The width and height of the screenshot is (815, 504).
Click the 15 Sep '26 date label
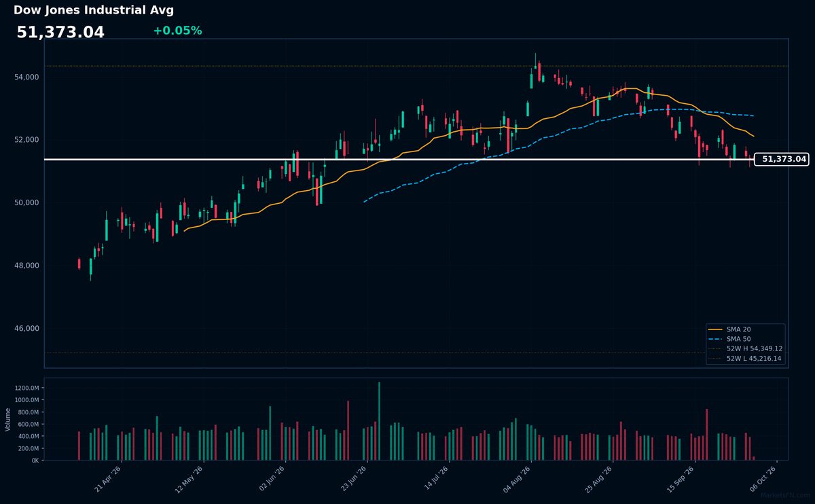[x=681, y=479]
